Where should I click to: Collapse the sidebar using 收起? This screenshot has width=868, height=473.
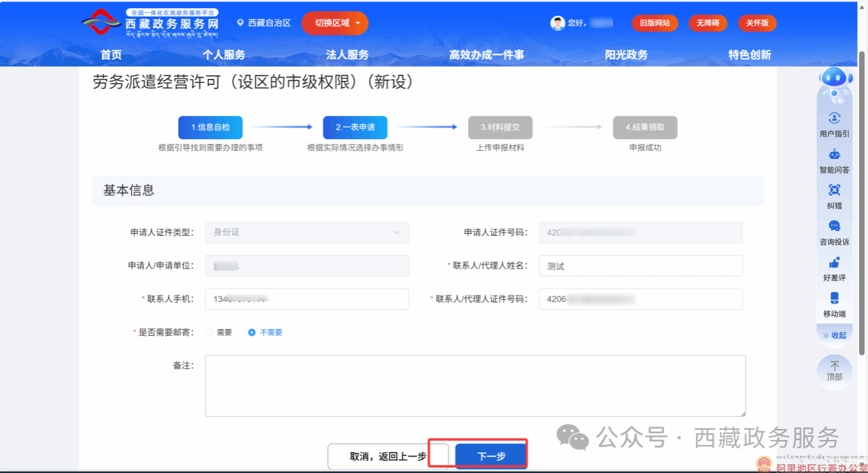(x=834, y=335)
